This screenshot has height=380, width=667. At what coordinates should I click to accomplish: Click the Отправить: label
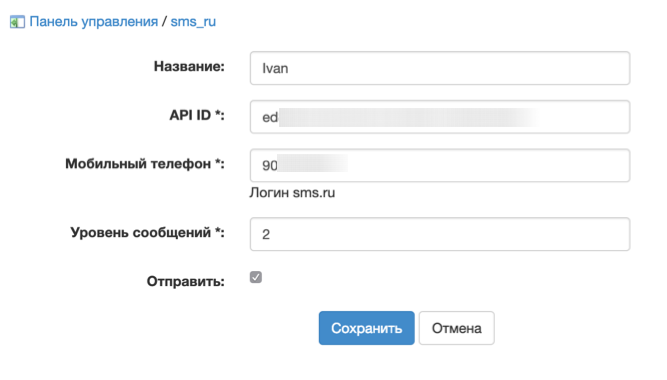[185, 281]
